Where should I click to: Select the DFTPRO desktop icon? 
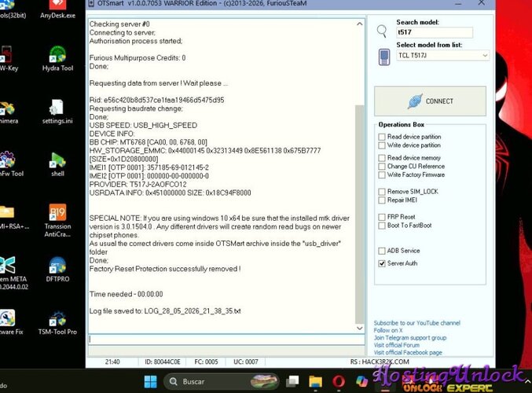coord(57,270)
